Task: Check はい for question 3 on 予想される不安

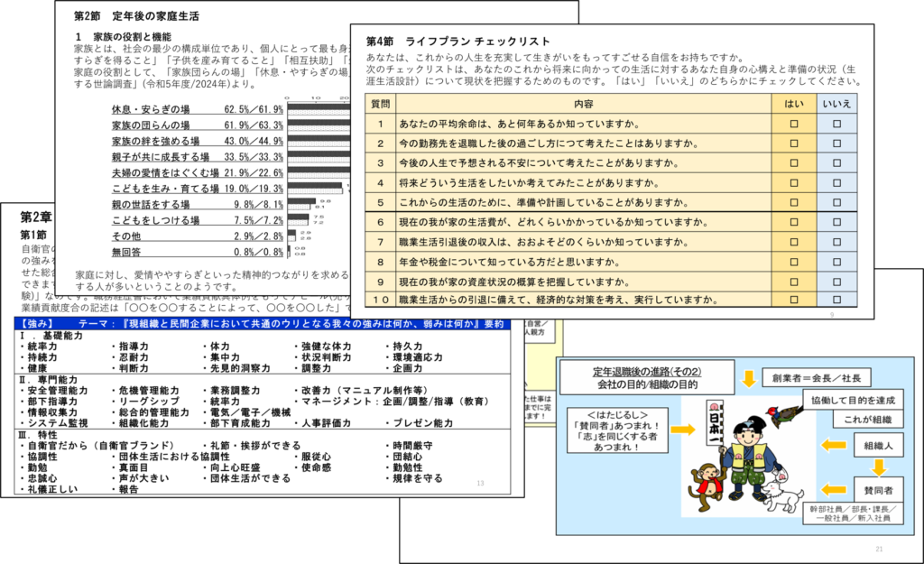Action: tap(794, 162)
